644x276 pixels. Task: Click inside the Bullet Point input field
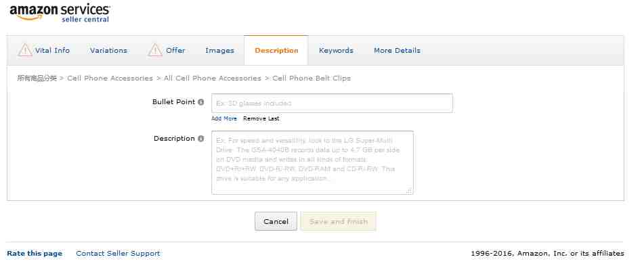(332, 103)
